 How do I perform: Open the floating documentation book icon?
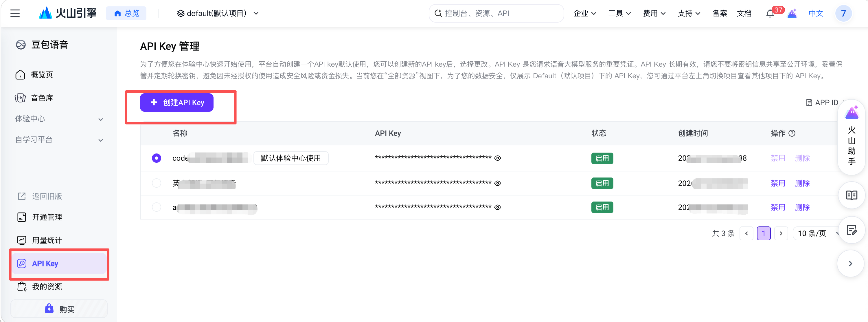coord(852,195)
